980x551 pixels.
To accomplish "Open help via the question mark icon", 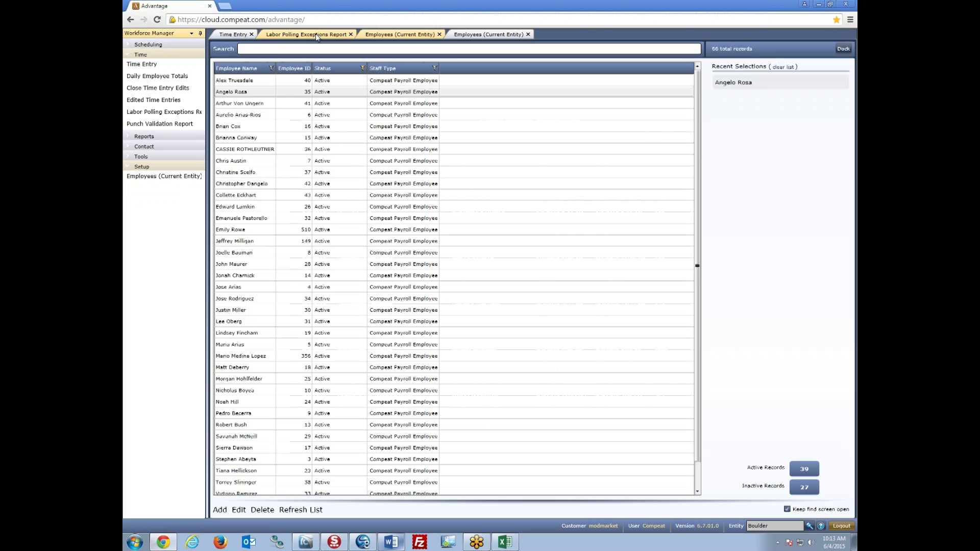I will [x=821, y=525].
